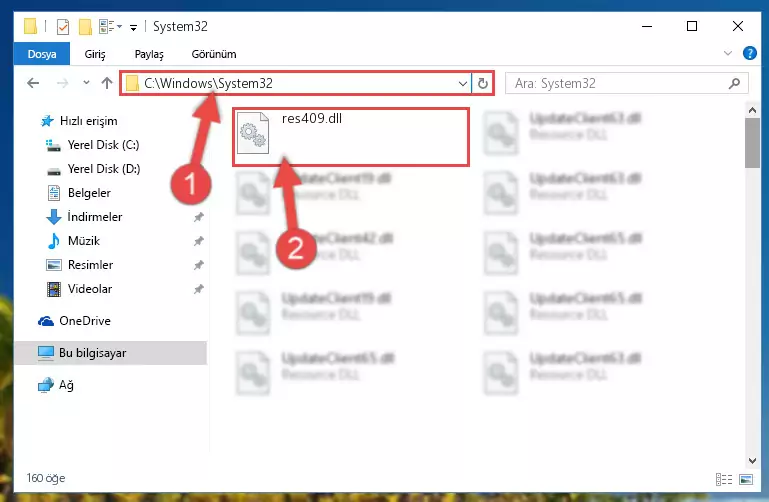Click the scrollbar down arrow

click(752, 460)
